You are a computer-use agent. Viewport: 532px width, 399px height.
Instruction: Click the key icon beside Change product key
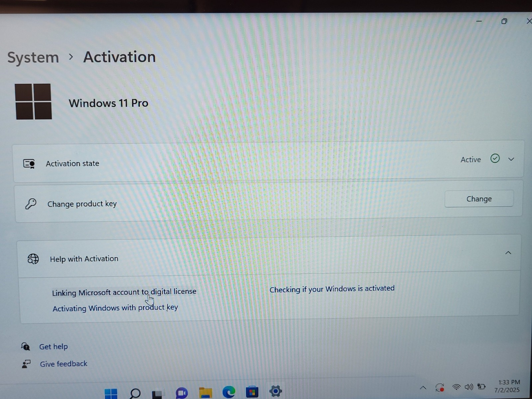pos(31,203)
